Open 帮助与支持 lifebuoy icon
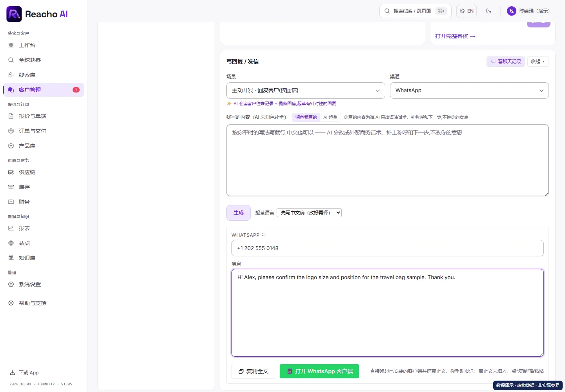Image resolution: width=565 pixels, height=392 pixels. point(11,303)
